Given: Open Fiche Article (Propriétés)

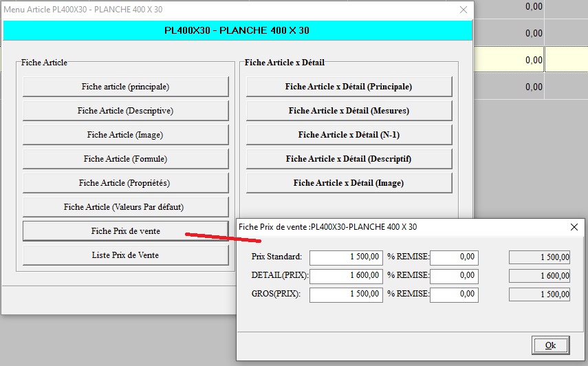Looking at the screenshot, I should point(125,183).
